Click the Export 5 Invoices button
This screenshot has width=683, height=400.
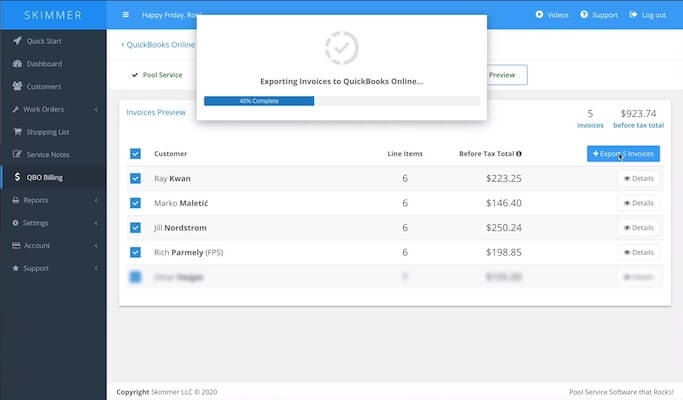(x=623, y=153)
